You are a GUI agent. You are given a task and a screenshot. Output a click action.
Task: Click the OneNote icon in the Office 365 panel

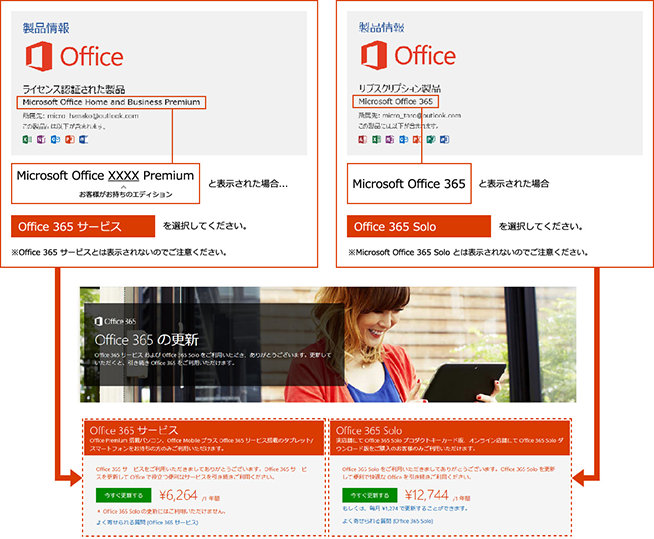click(x=390, y=140)
